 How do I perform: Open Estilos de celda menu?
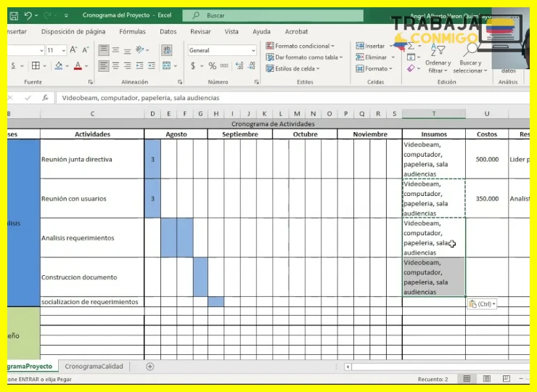[x=293, y=68]
